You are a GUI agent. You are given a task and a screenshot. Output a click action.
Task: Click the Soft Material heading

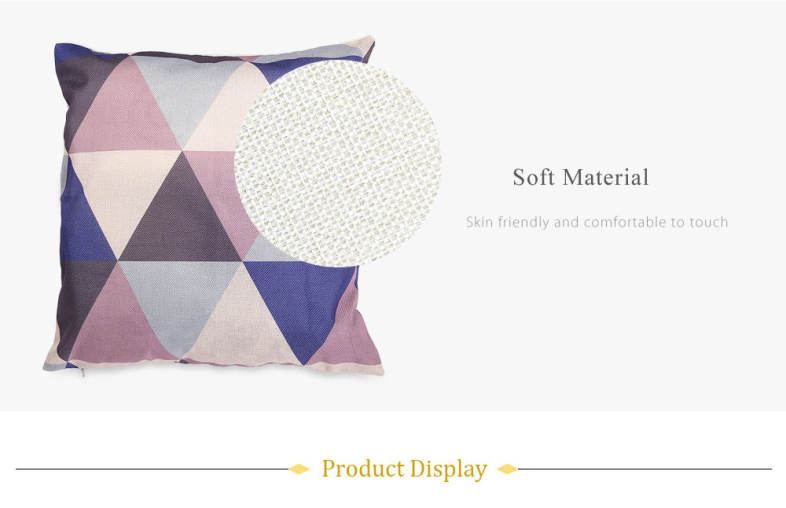580,178
